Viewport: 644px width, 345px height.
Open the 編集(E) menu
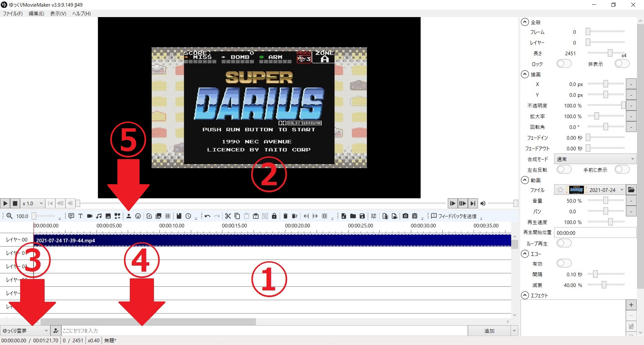(36, 13)
